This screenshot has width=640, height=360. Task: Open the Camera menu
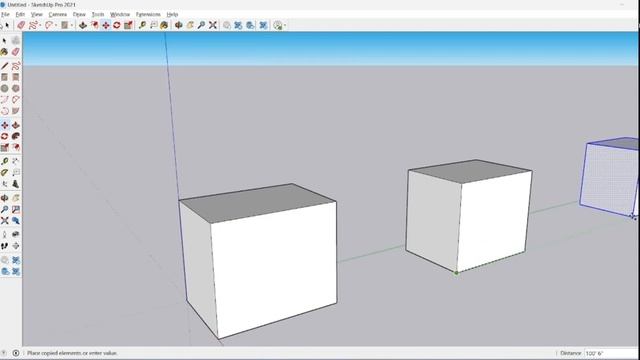coord(58,14)
